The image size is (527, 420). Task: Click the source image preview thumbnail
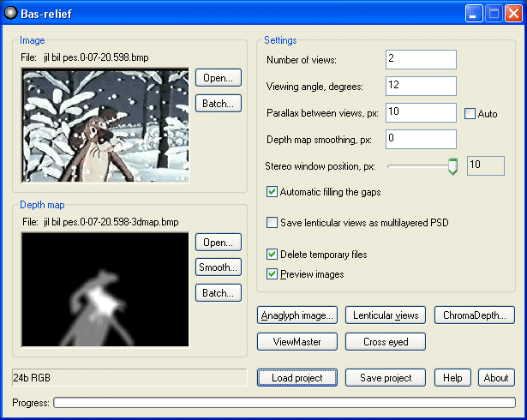point(105,125)
